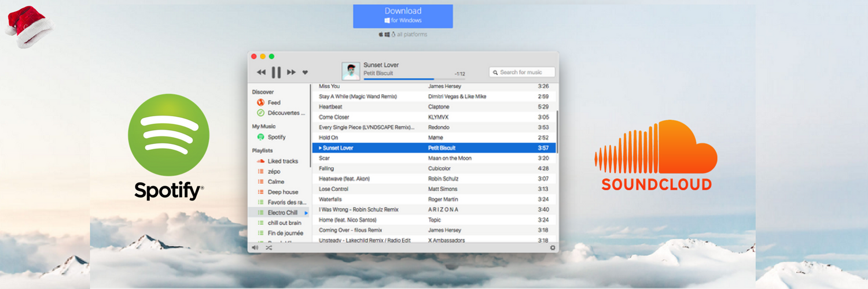Viewport: 868px width, 289px height.
Task: Select the Calme playlist
Action: [271, 181]
